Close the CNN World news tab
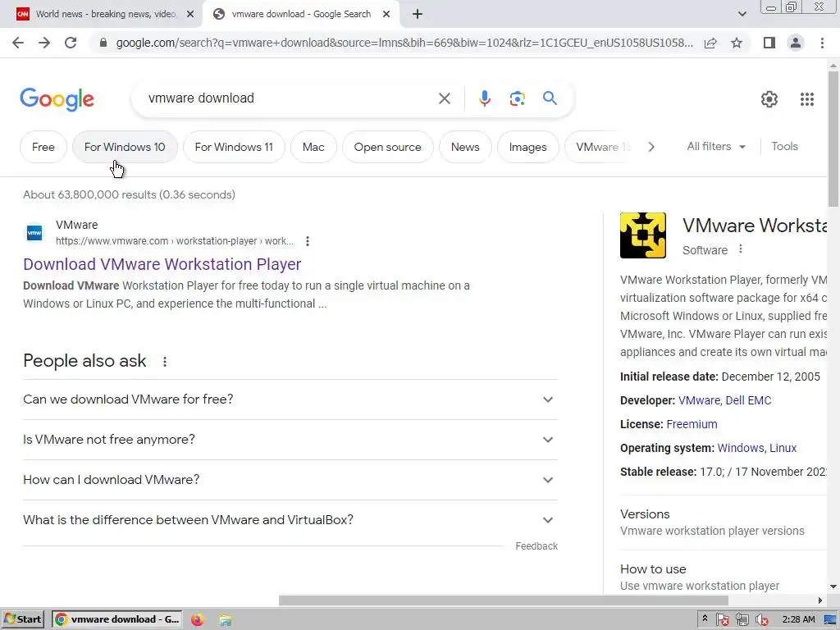This screenshot has width=840, height=630. click(189, 15)
